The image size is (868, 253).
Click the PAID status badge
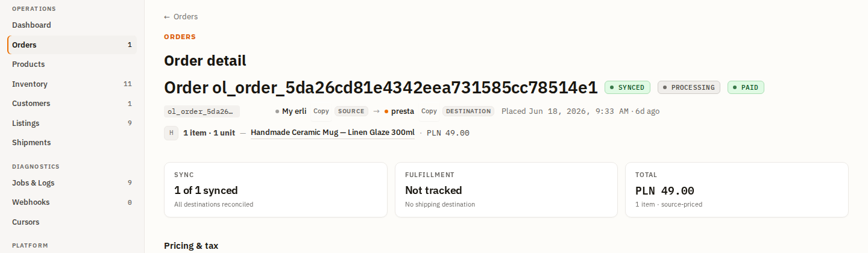click(746, 87)
